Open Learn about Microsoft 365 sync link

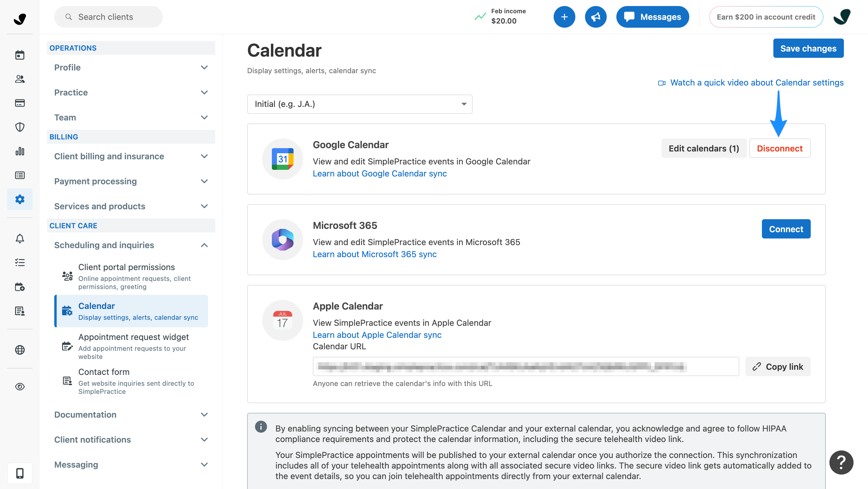click(375, 254)
